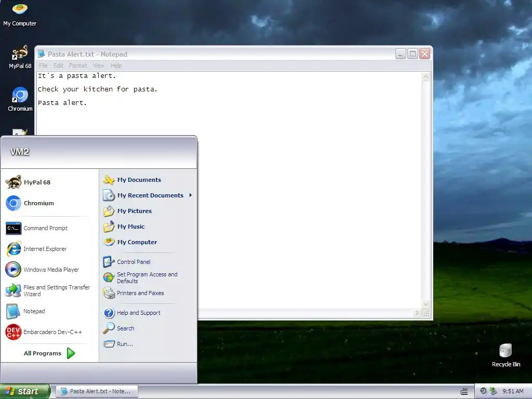Open the Edit menu in Notepad

tap(58, 65)
